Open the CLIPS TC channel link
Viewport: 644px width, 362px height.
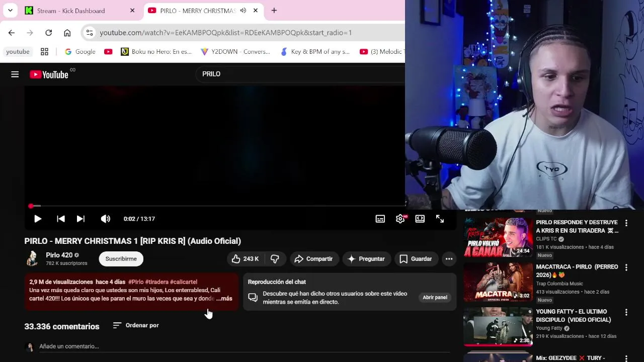point(546,239)
